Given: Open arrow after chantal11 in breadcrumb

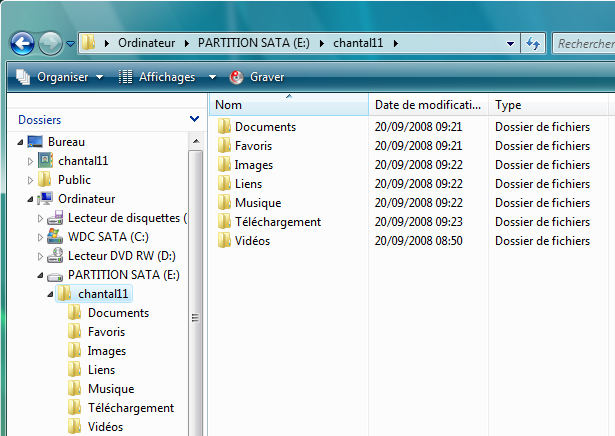Looking at the screenshot, I should (395, 43).
